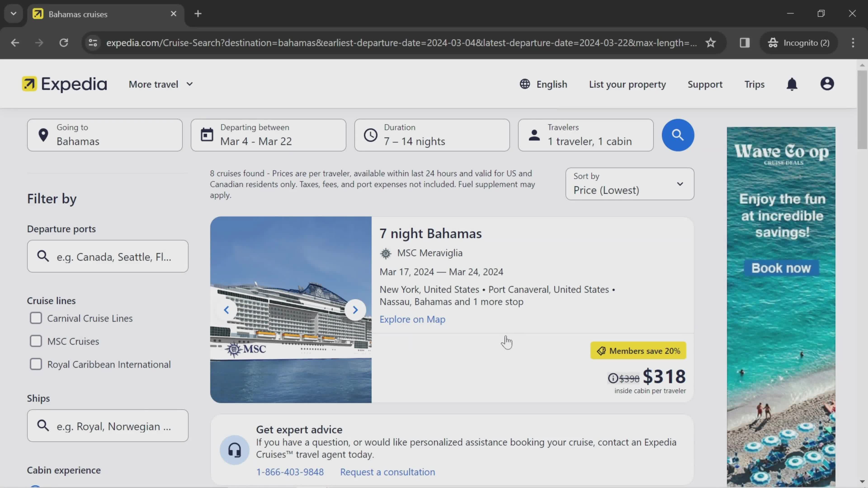Open the Going to Bahamas field

pos(105,135)
